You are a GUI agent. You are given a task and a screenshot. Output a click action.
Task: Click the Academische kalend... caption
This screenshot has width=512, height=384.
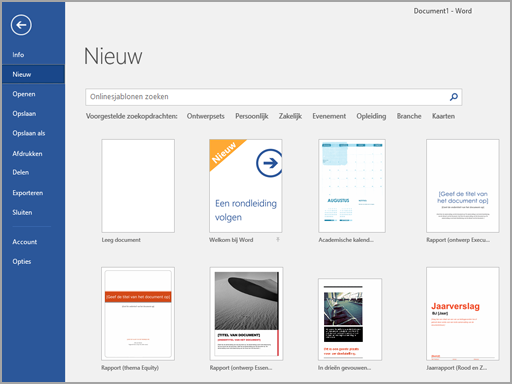click(346, 240)
